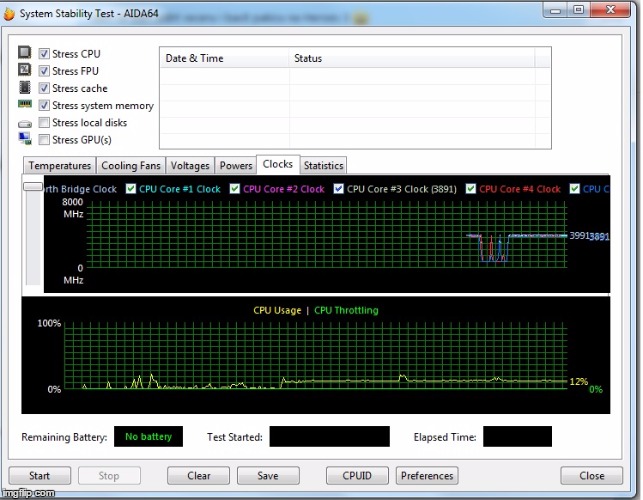Click the cache chip icon beside Stress cache
This screenshot has height=500, width=643.
pos(25,87)
